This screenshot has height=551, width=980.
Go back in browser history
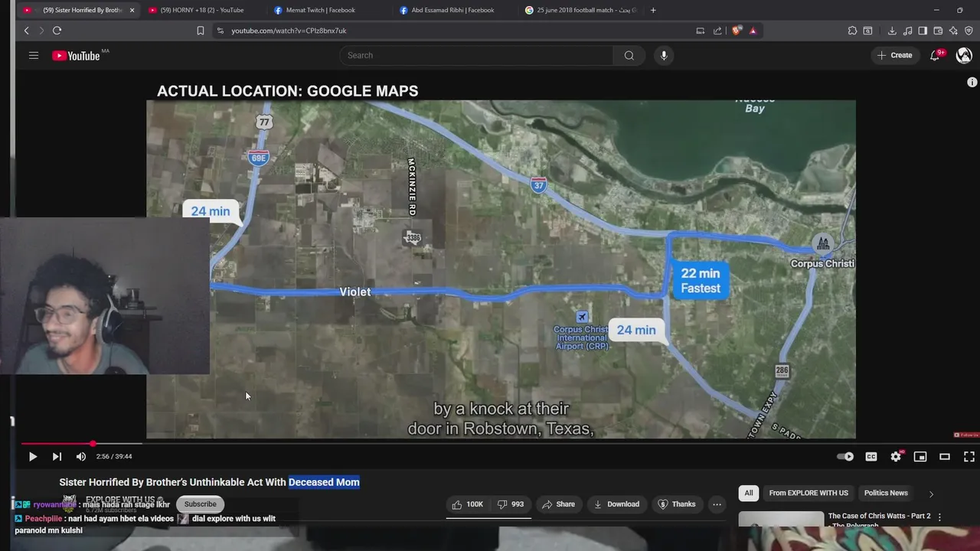[x=27, y=31]
